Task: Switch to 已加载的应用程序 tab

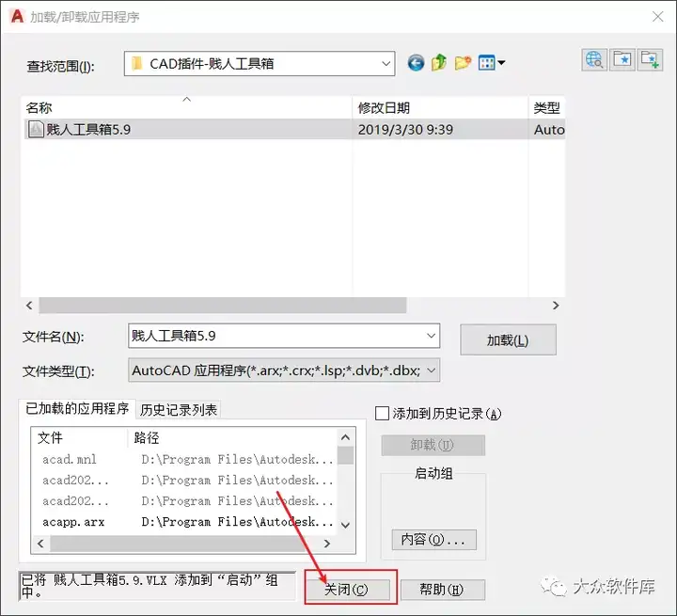Action: (x=77, y=409)
